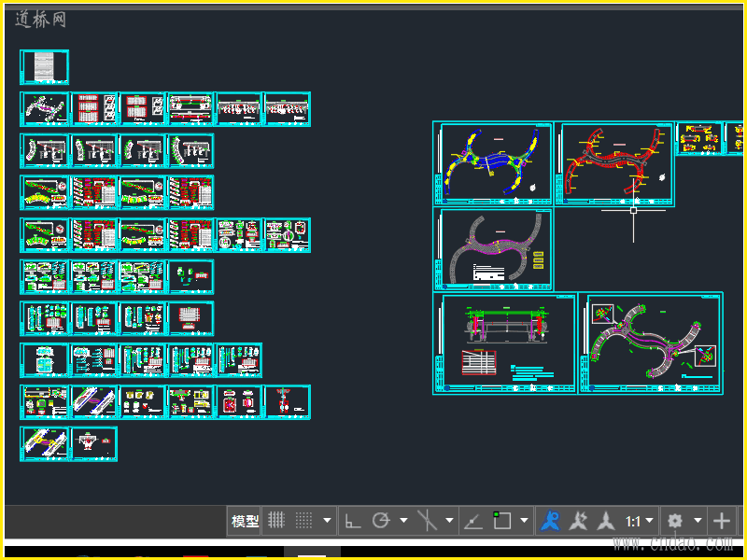Toggle 2D object snap square icon
The image size is (747, 560).
click(501, 520)
